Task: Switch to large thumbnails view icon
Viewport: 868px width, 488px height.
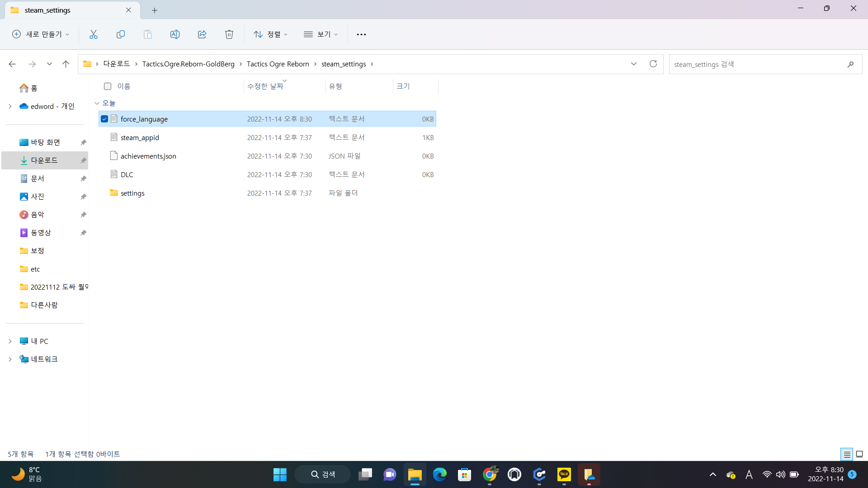Action: [x=859, y=454]
